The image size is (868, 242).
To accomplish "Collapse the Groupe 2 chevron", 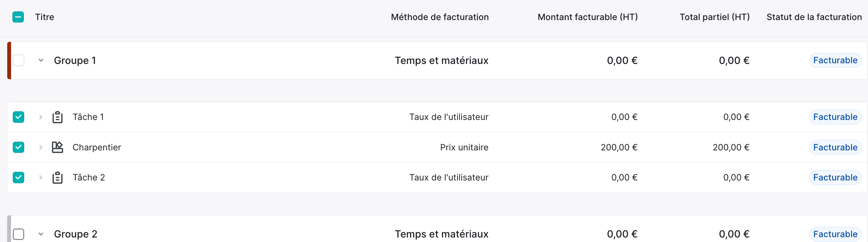I will point(41,234).
